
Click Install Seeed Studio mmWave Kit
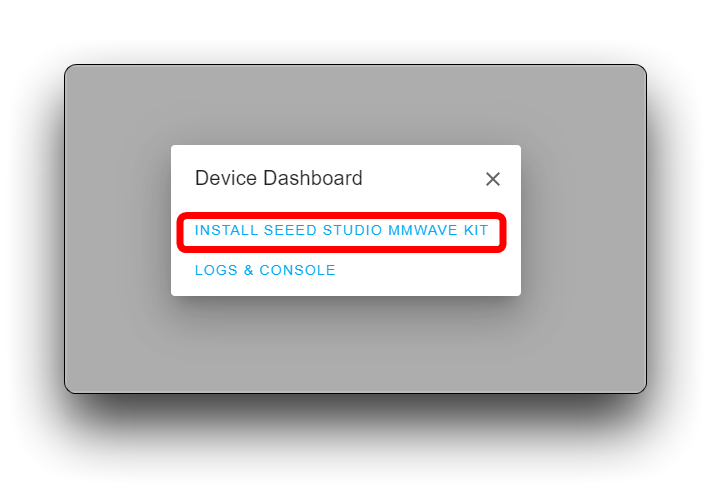(x=341, y=230)
